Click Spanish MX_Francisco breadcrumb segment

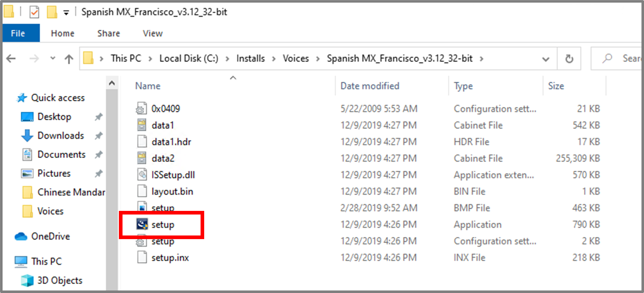pos(400,59)
